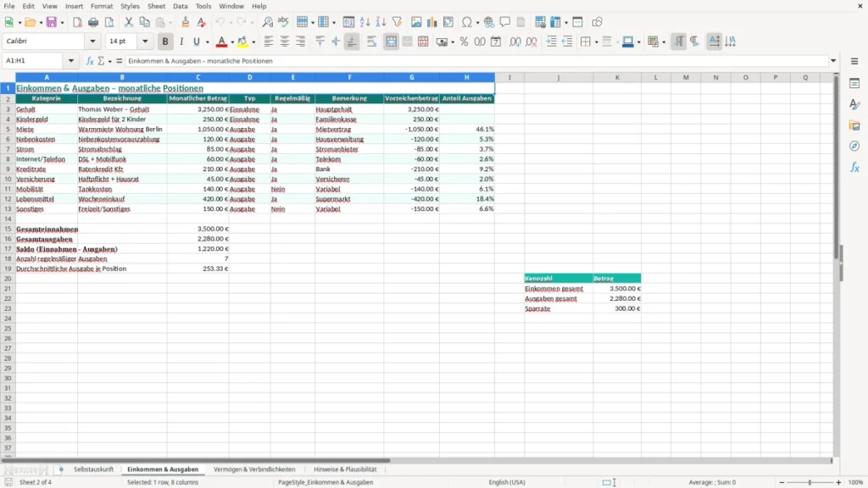Insert a hyperlink with the globe icon
Image resolution: width=868 pixels, height=488 pixels.
[x=489, y=22]
